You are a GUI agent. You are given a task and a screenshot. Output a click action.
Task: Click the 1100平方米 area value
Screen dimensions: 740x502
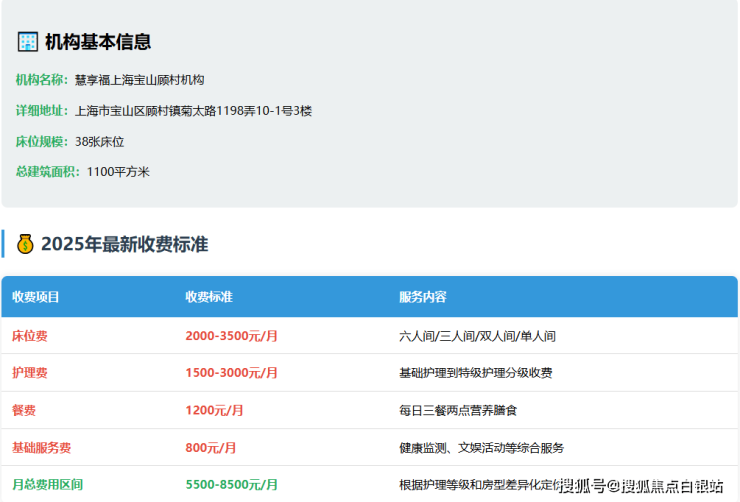118,172
